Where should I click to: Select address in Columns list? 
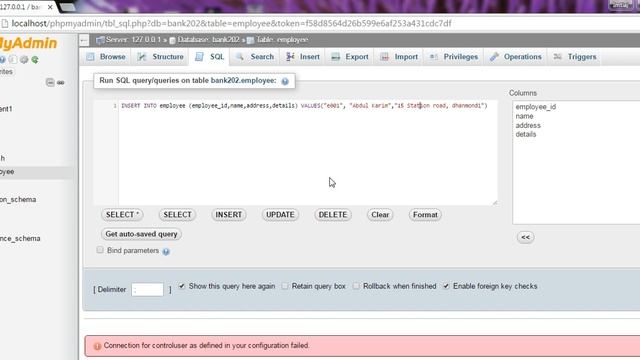point(528,125)
